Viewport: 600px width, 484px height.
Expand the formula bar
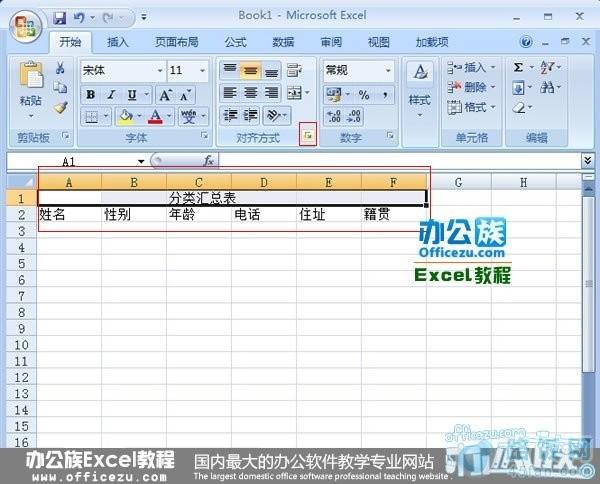point(588,161)
